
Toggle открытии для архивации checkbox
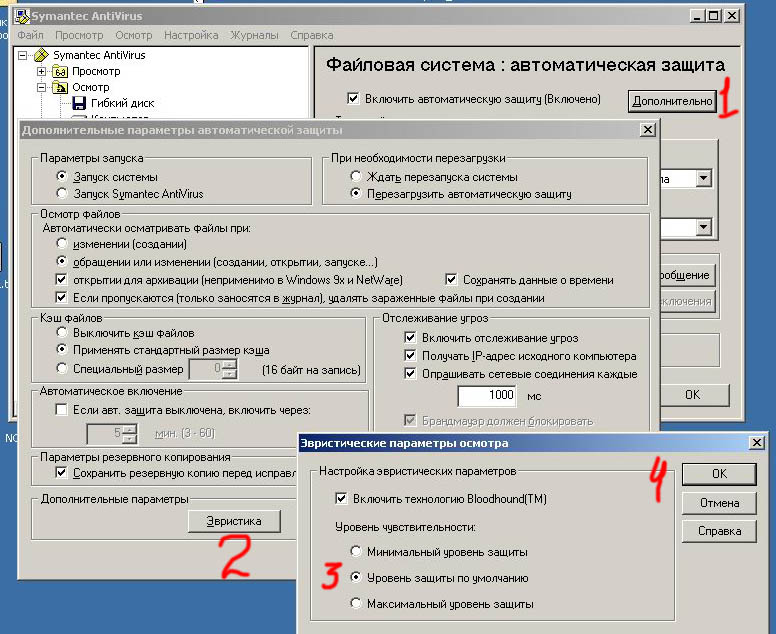(x=61, y=279)
